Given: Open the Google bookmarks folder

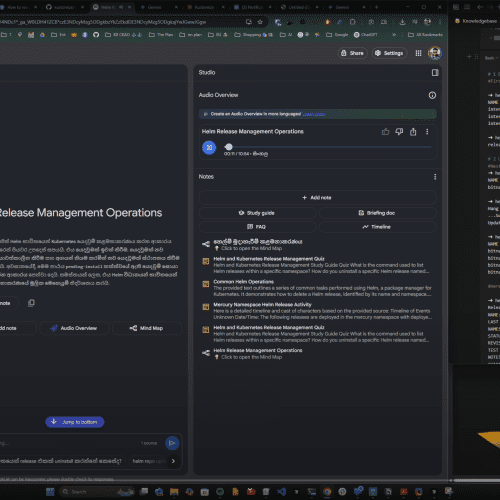Looking at the screenshot, I should point(337,35).
